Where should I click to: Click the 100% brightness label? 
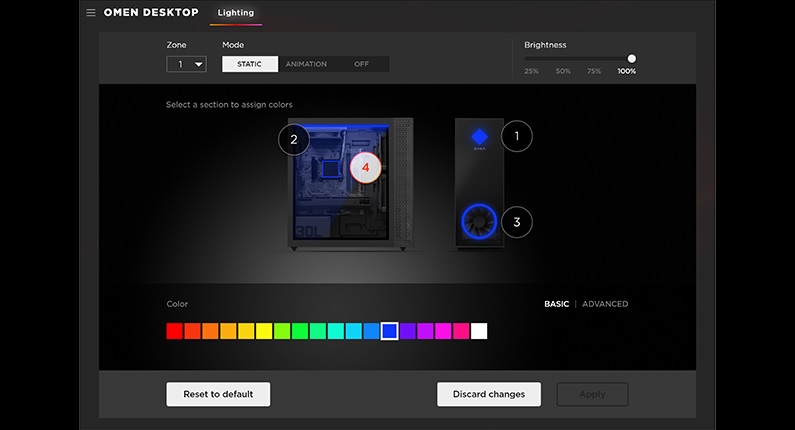pos(627,71)
